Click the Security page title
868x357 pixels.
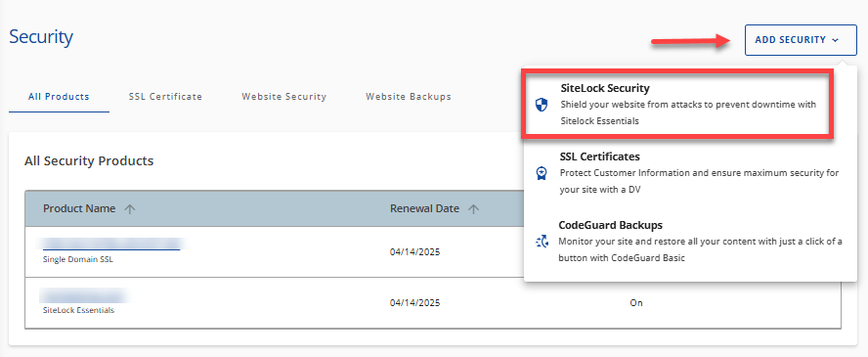pyautogui.click(x=41, y=37)
